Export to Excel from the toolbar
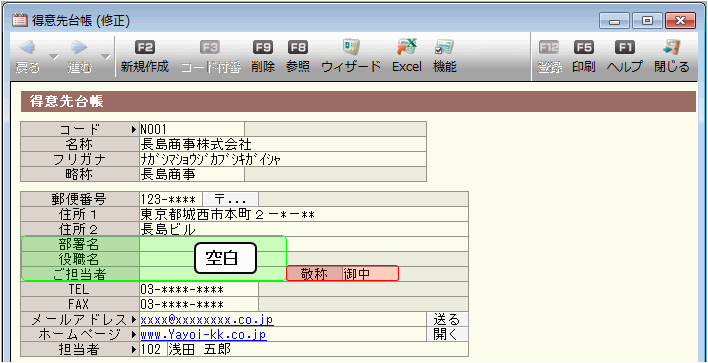Viewport: 708px width, 363px height. pos(407,56)
